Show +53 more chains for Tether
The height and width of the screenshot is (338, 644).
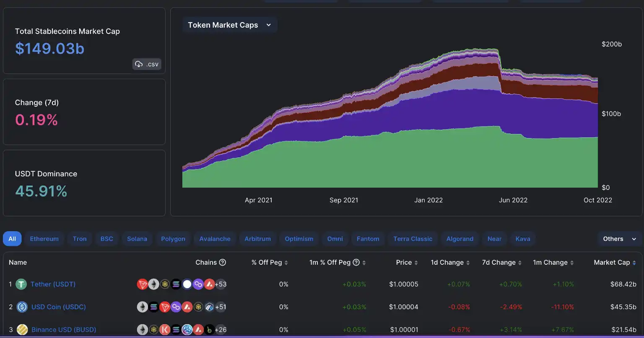pos(221,284)
